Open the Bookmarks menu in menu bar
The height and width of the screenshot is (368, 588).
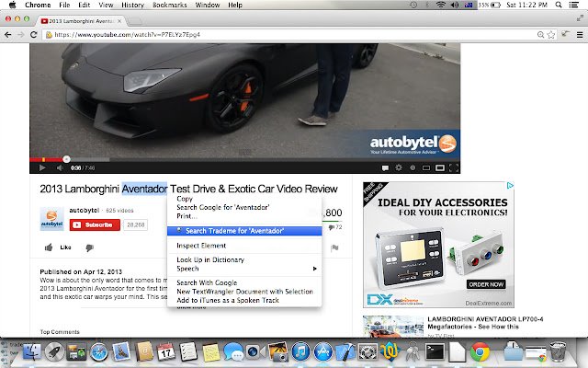pos(169,5)
